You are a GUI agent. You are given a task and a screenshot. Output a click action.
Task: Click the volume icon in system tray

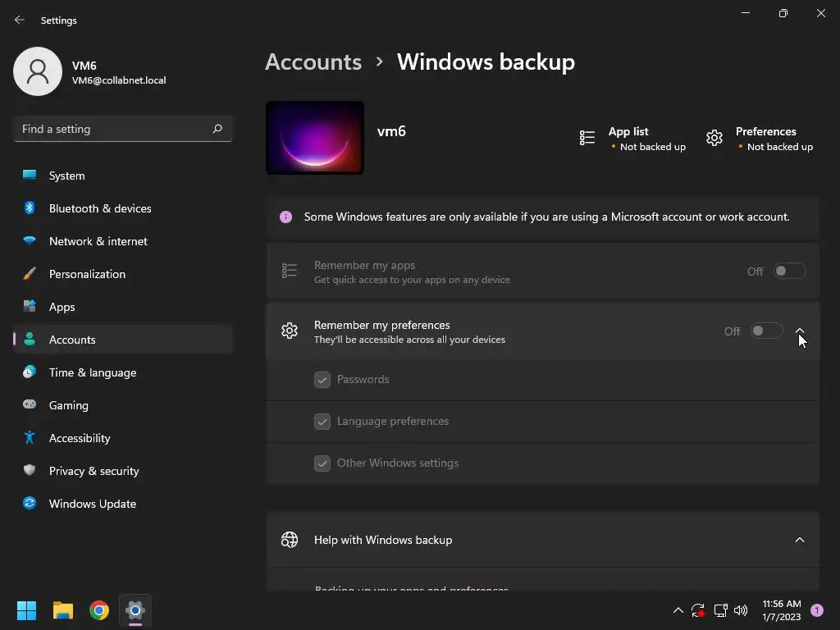741,610
